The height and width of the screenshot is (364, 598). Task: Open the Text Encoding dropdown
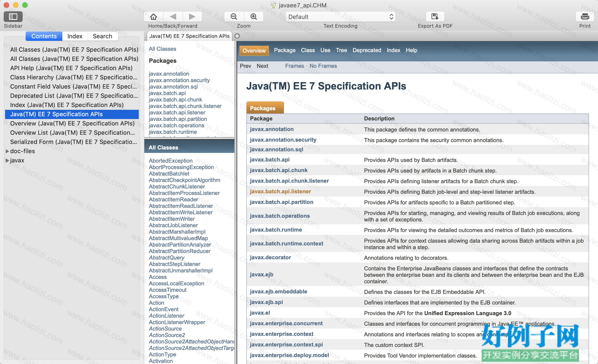(340, 17)
